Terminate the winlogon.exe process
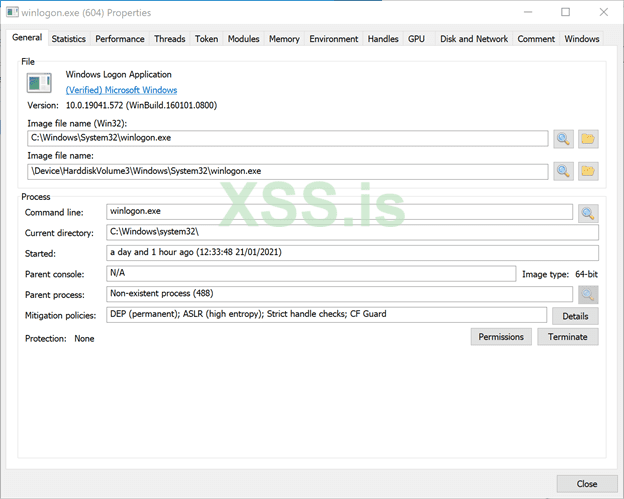Viewport: 624px width, 499px height. click(x=567, y=337)
